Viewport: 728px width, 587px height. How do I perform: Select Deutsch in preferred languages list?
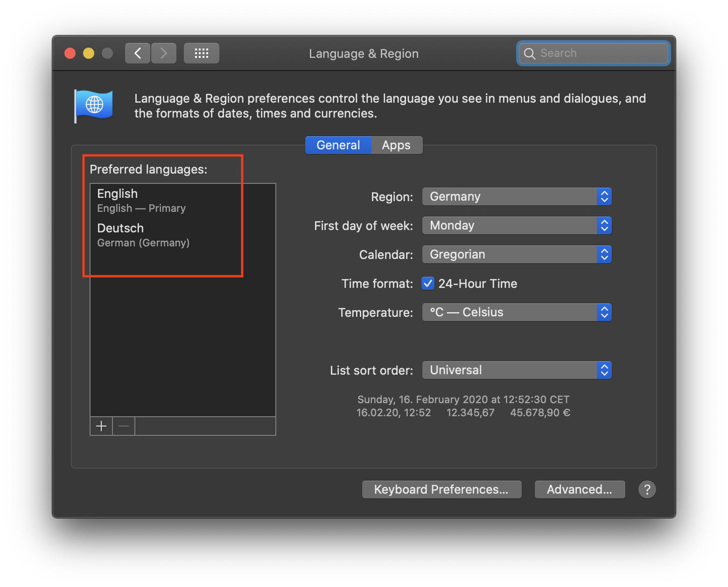(x=143, y=235)
